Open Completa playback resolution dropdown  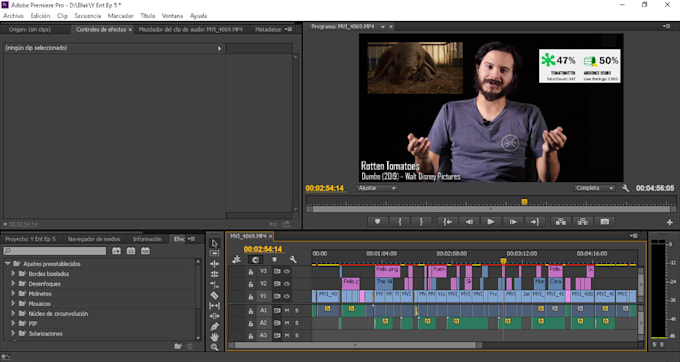(594, 188)
